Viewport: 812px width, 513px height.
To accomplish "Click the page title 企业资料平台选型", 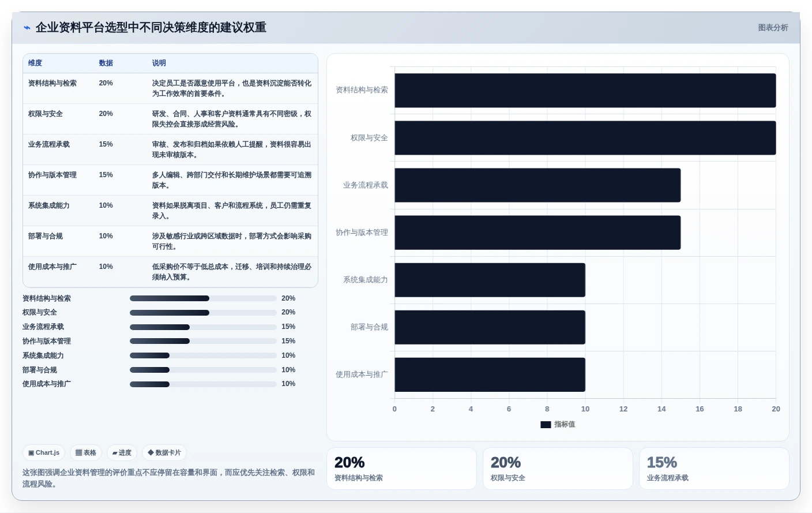I will 151,28.
